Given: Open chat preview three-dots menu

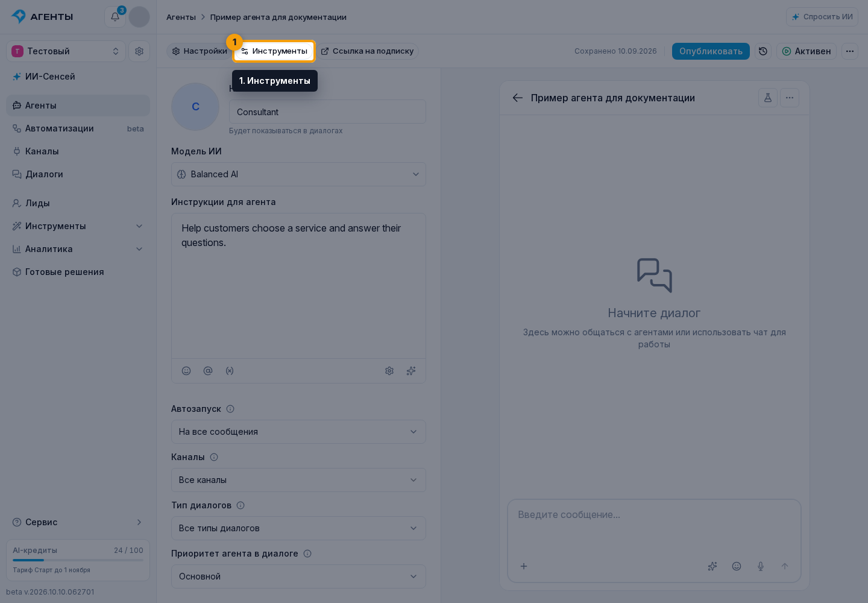Looking at the screenshot, I should tap(790, 98).
